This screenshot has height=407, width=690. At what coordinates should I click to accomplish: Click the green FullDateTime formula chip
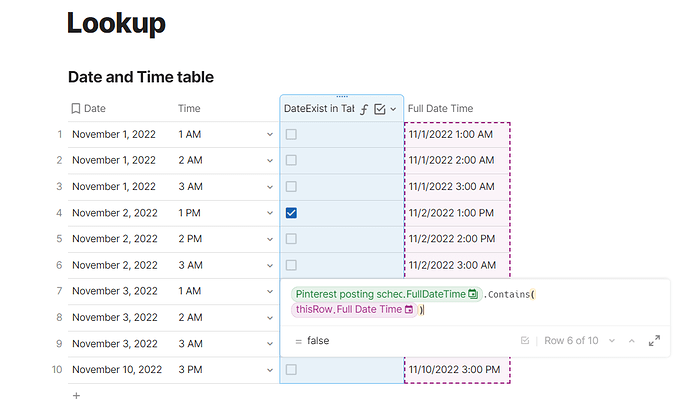click(386, 294)
